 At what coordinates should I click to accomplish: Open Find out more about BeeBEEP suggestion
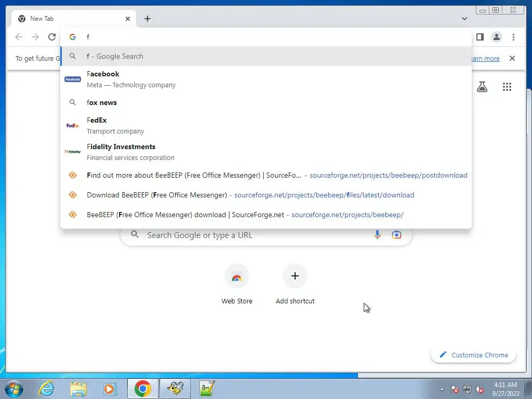(266, 176)
